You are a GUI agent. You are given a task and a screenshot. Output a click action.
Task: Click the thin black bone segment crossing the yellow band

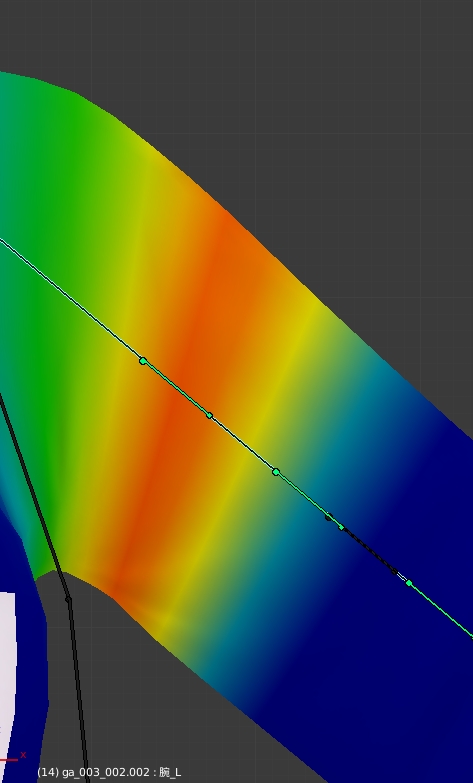[243, 443]
